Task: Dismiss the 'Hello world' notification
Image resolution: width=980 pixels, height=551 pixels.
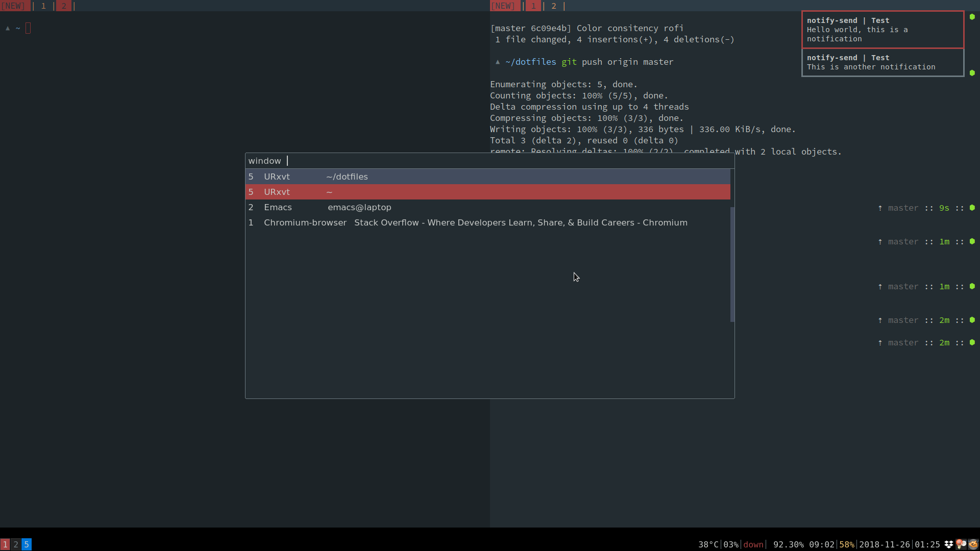Action: point(883,30)
